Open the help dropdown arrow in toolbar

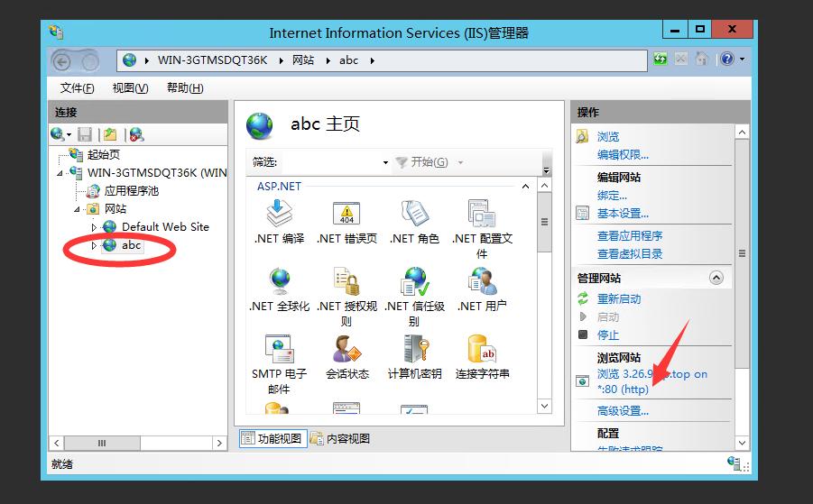pyautogui.click(x=742, y=59)
